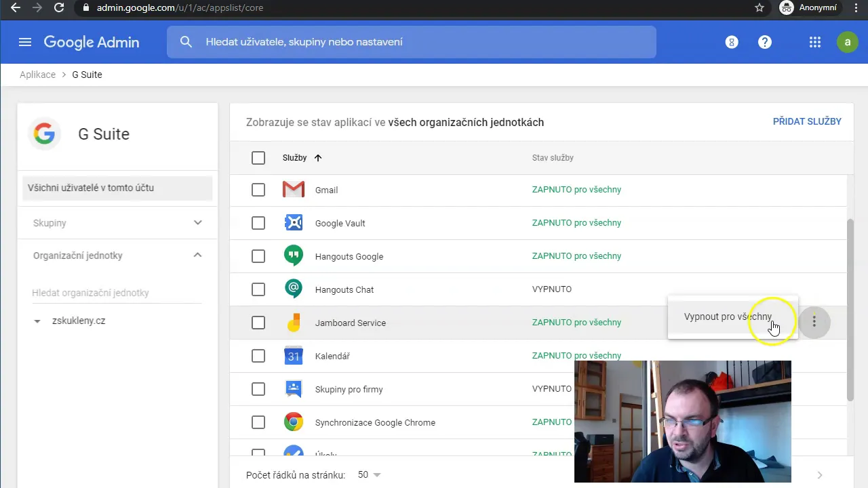
Task: Click the Google Admin logo text
Action: (x=92, y=42)
